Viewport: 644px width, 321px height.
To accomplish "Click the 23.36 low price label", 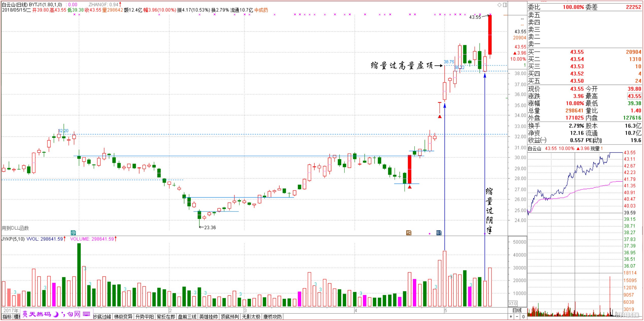I will pyautogui.click(x=210, y=227).
